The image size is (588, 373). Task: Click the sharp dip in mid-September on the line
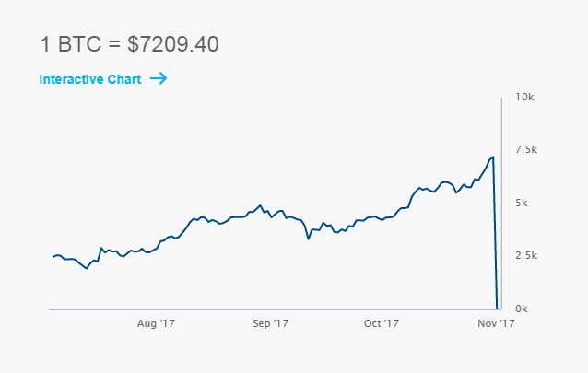(308, 239)
